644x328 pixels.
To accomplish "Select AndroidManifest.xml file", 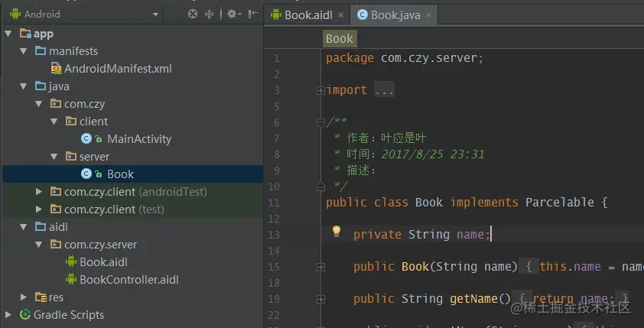I will coord(118,69).
